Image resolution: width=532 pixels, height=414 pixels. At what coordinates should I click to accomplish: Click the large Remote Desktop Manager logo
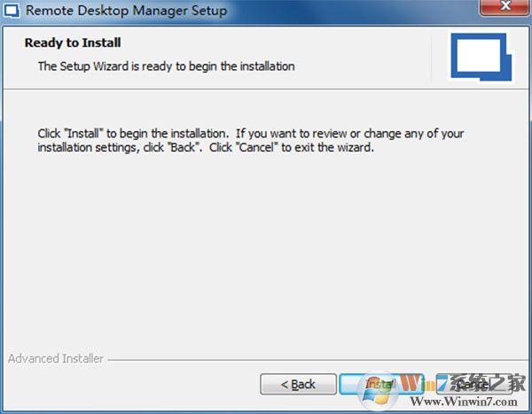coord(478,59)
